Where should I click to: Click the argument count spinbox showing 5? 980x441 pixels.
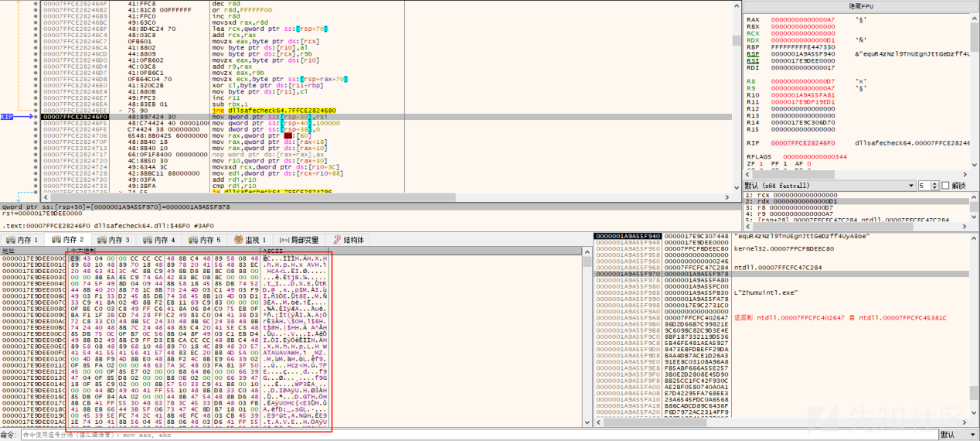928,186
